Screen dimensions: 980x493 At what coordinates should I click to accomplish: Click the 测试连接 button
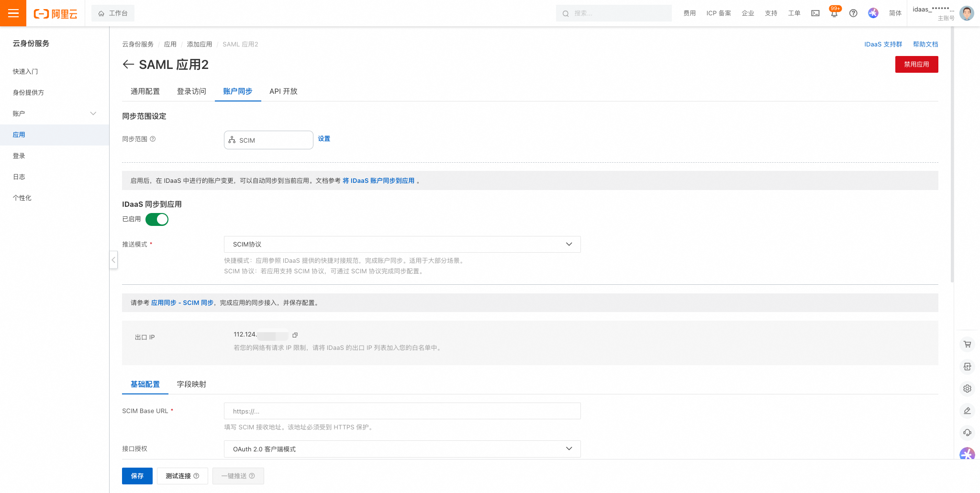[182, 476]
